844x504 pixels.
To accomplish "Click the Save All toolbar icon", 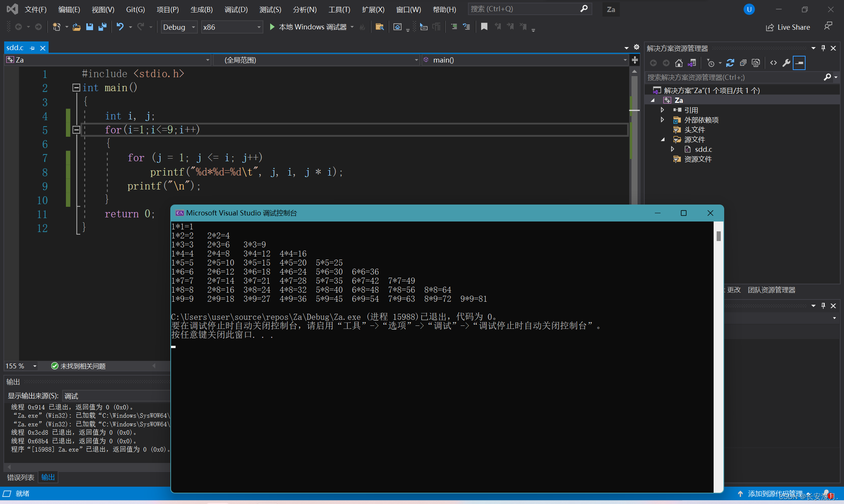I will pos(102,27).
